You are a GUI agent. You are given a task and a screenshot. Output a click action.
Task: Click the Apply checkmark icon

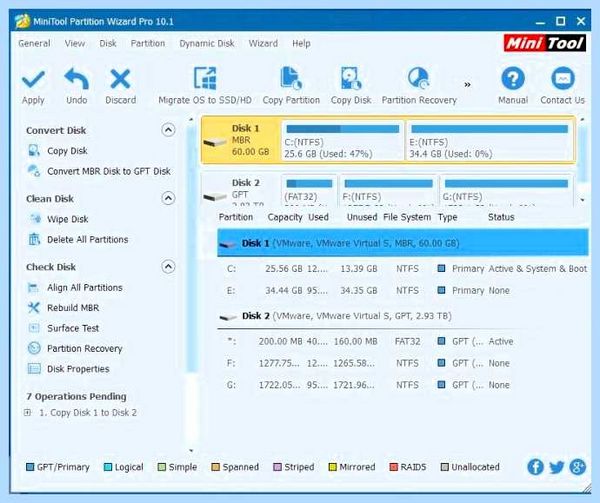click(x=33, y=79)
